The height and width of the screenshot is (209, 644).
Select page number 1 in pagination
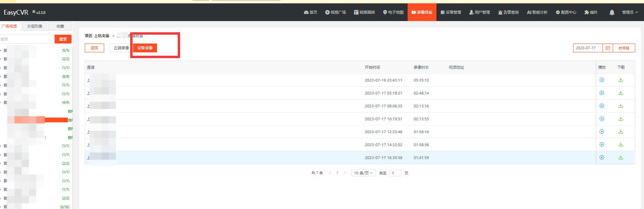click(337, 173)
